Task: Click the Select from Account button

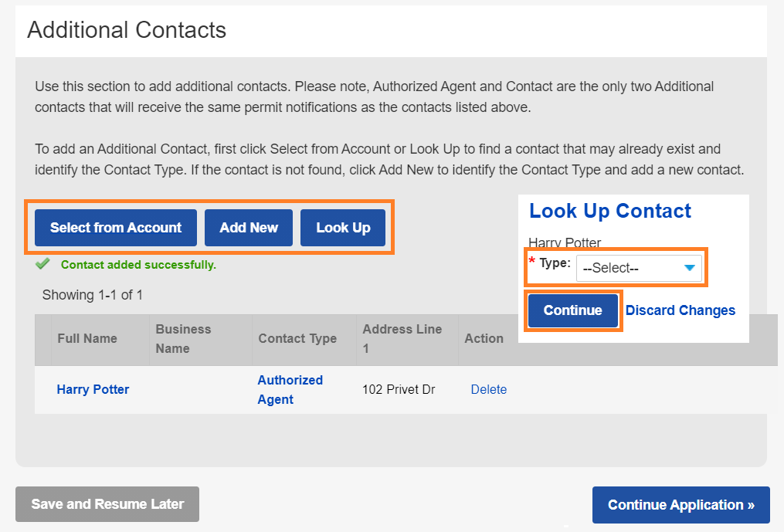Action: (116, 228)
